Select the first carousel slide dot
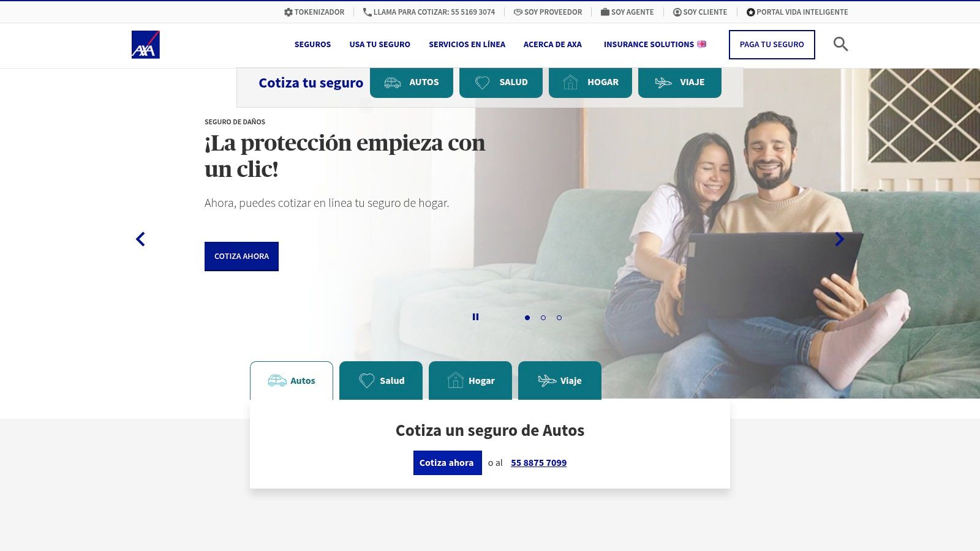This screenshot has width=980, height=551. [x=527, y=318]
